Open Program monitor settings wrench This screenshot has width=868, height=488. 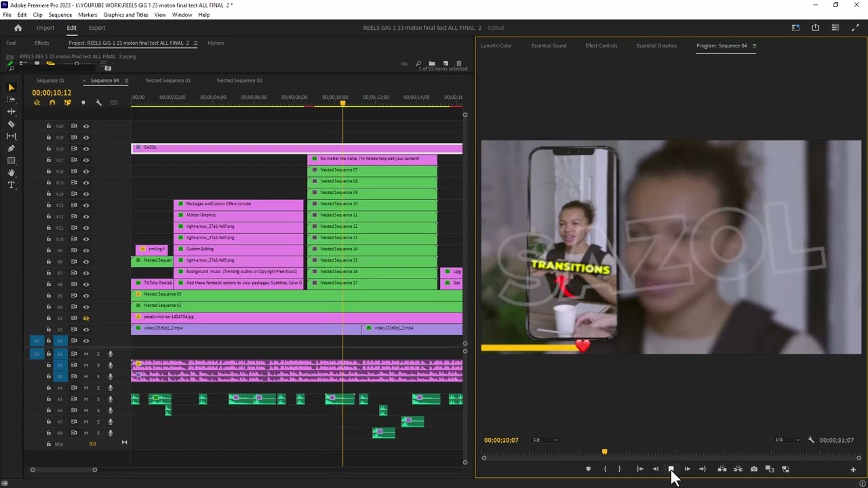[x=810, y=440]
